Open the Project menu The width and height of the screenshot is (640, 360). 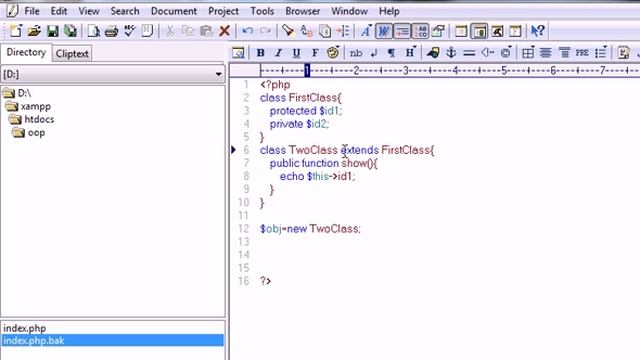click(223, 11)
